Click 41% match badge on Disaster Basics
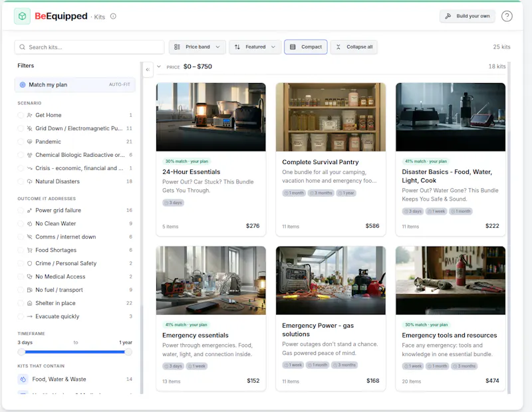Screen dimensions: 532x412 coord(426,161)
